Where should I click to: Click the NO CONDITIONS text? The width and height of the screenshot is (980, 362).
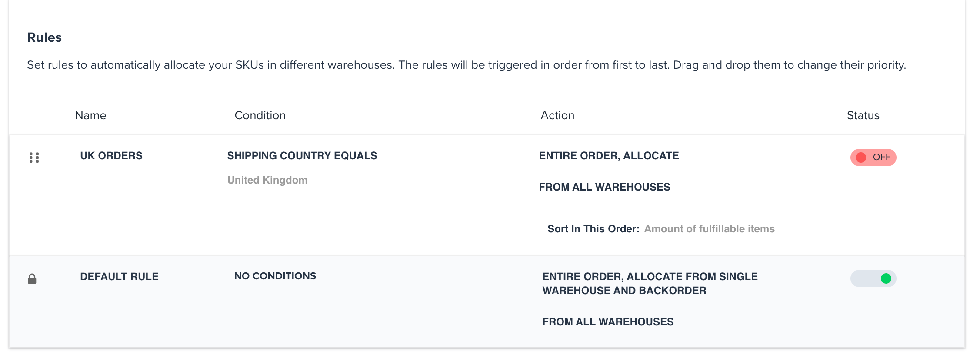[275, 276]
